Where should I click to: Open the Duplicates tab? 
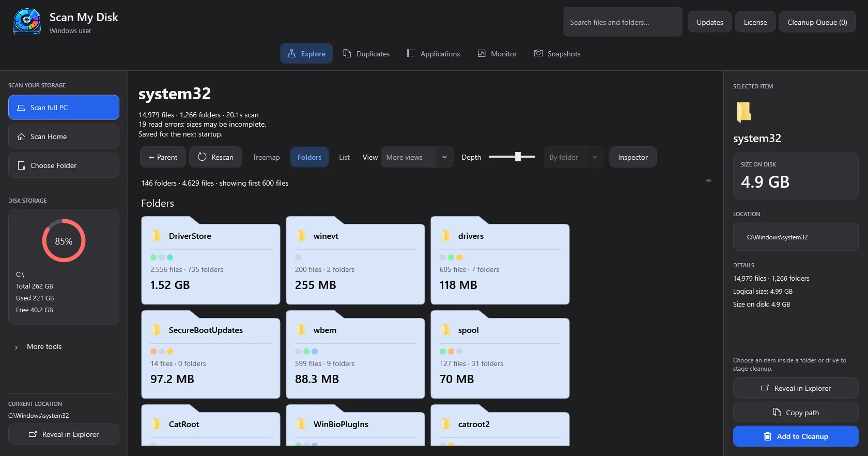coord(366,53)
